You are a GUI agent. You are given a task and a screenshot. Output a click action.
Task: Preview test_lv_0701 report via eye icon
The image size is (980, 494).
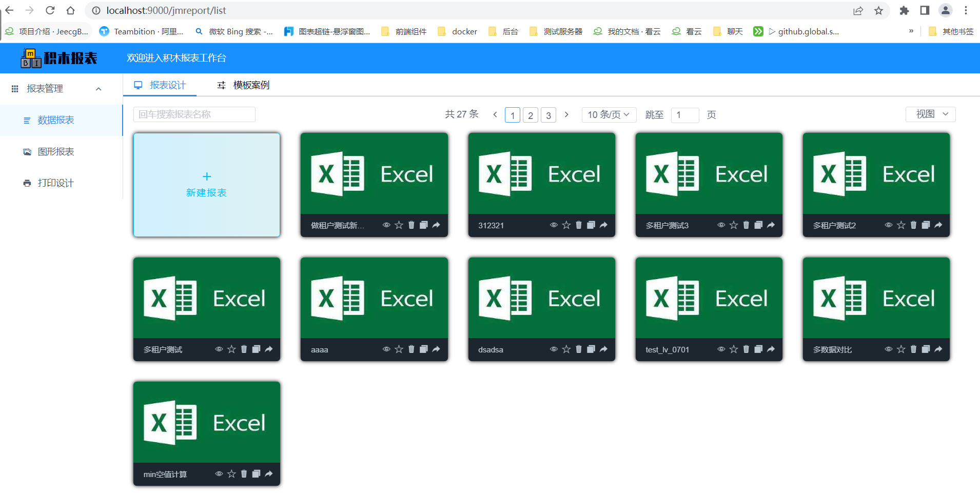pos(721,349)
